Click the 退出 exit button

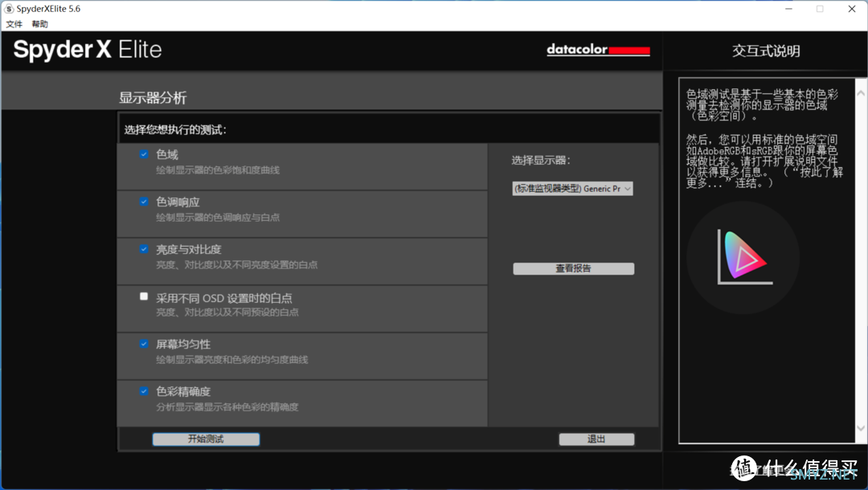point(596,439)
